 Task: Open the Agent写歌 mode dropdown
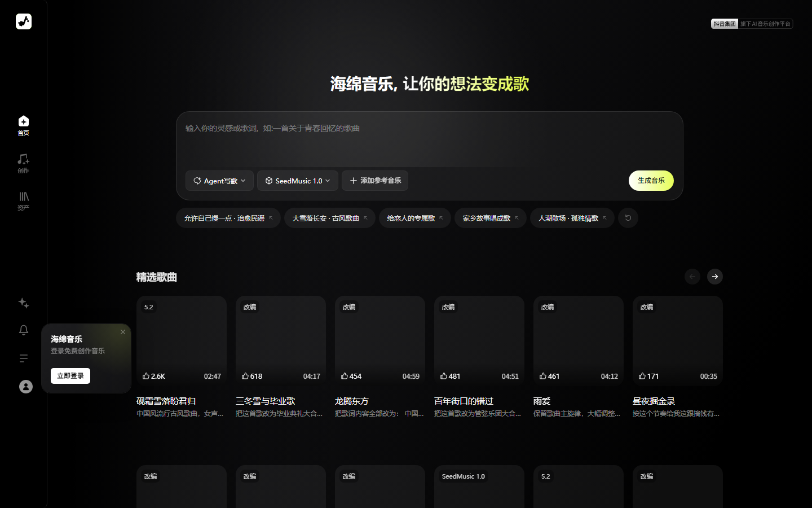219,181
